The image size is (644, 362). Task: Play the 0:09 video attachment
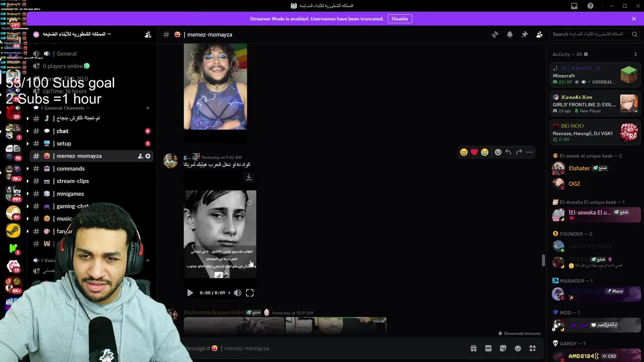(x=190, y=293)
